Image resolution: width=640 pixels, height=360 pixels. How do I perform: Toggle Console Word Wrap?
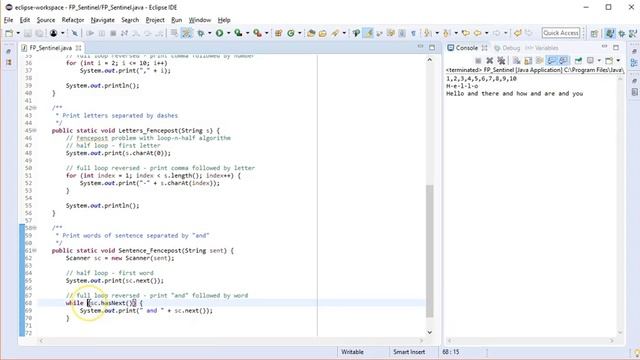pyautogui.click(x=539, y=60)
